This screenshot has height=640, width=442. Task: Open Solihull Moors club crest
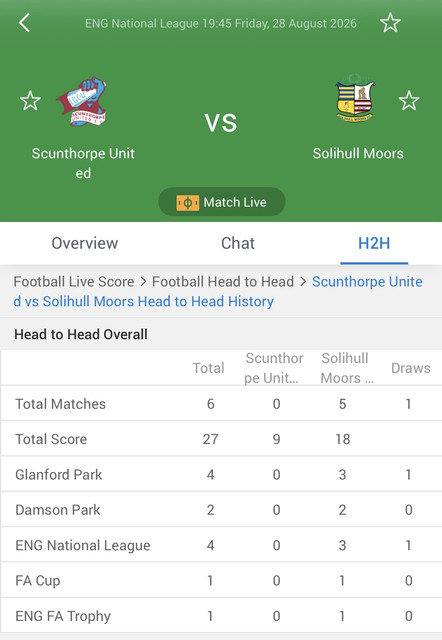[355, 98]
